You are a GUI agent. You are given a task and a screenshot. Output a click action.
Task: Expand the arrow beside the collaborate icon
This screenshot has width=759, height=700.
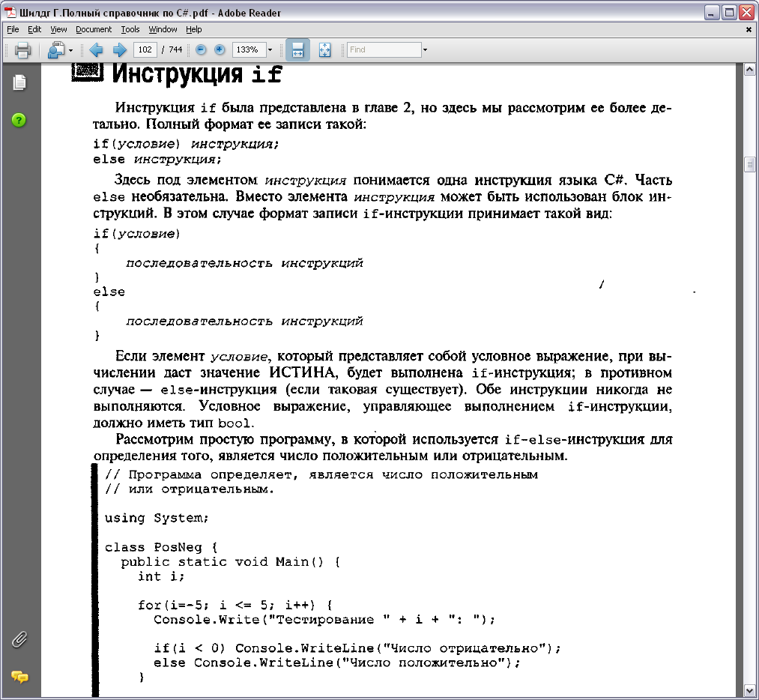click(x=70, y=50)
